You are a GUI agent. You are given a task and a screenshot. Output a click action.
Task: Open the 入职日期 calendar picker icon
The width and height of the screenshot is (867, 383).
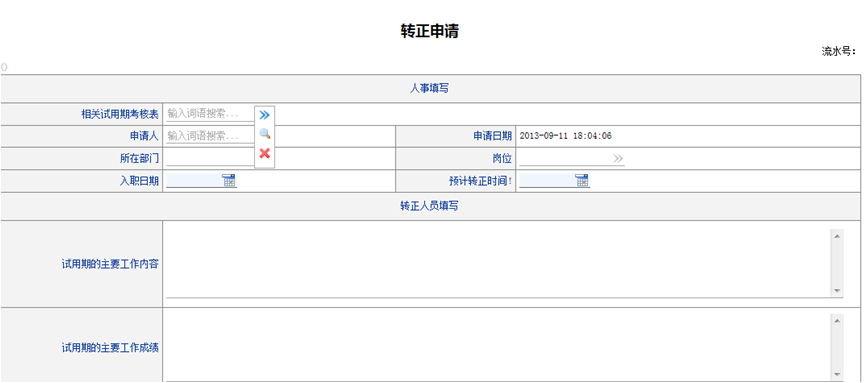tap(229, 180)
